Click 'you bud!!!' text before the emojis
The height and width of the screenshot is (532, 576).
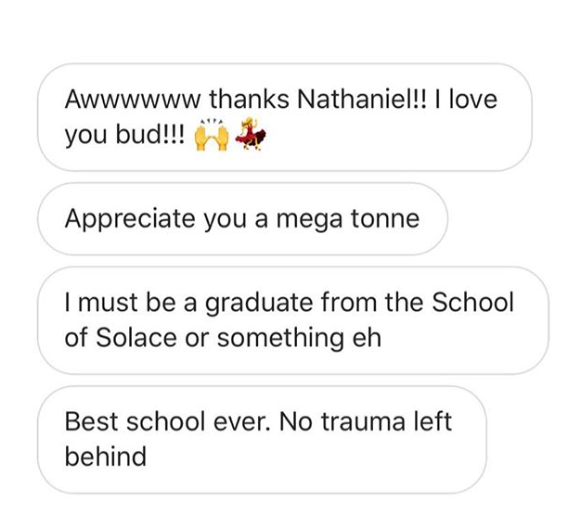[125, 135]
